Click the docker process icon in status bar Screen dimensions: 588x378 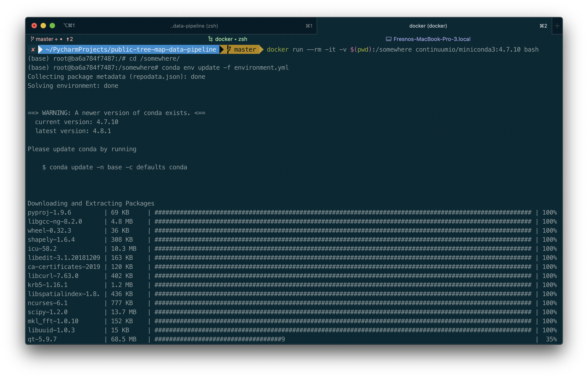point(210,39)
